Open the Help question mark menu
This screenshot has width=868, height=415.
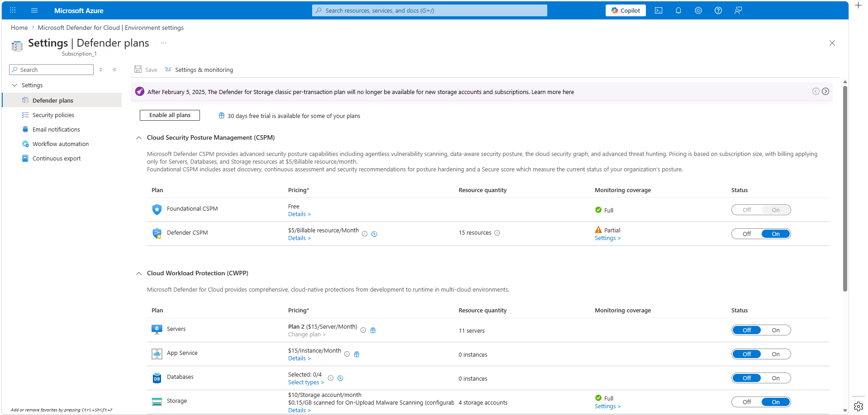(718, 10)
